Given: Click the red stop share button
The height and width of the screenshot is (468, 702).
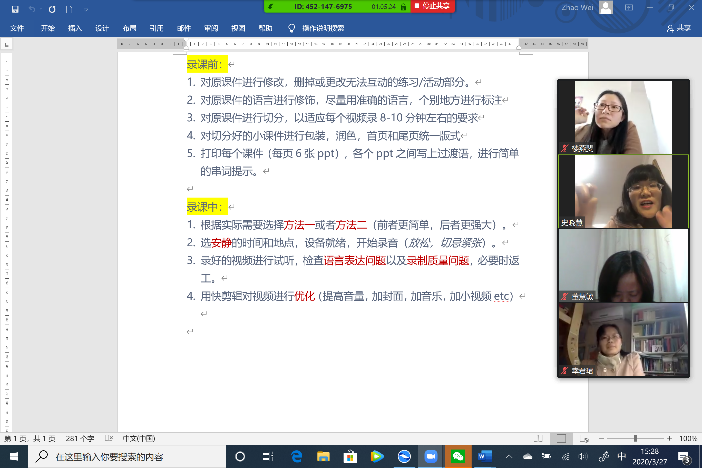Looking at the screenshot, I should 432,6.
